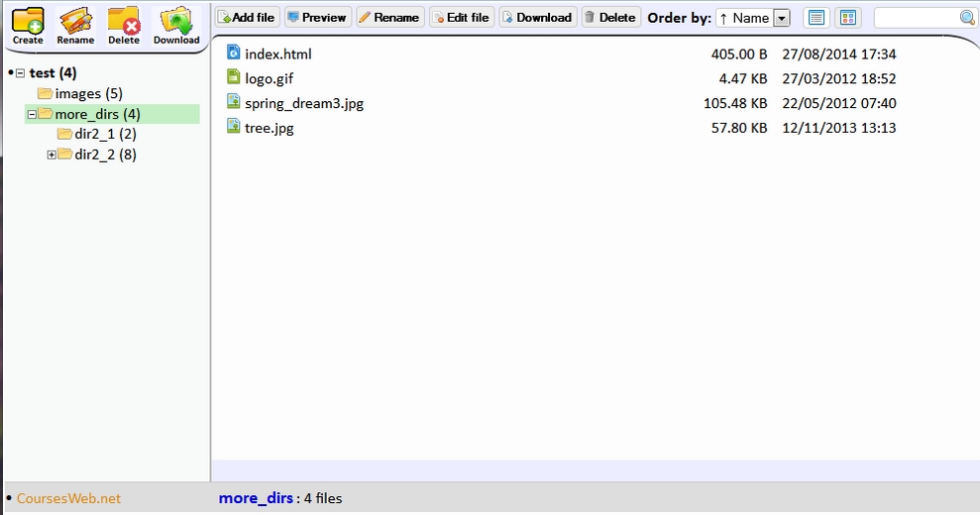Click the Create folder icon

click(x=28, y=26)
